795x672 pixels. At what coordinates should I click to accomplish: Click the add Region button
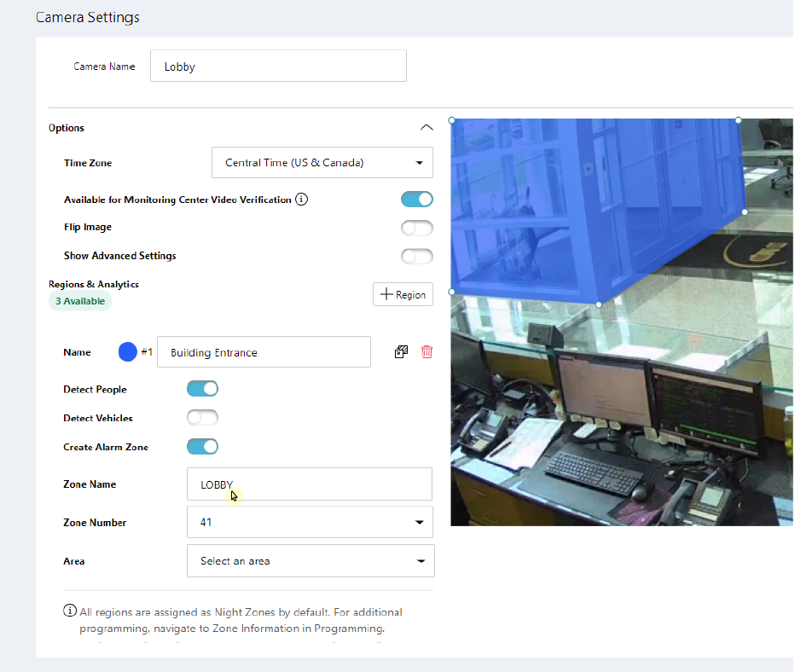(x=403, y=294)
